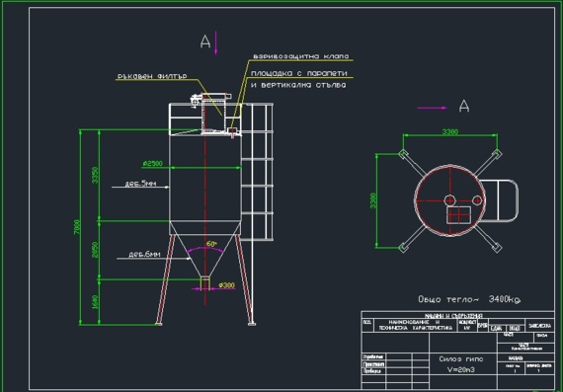This screenshot has width=563, height=392.
Task: Click the ø2500 diameter dimension label
Action: click(152, 164)
